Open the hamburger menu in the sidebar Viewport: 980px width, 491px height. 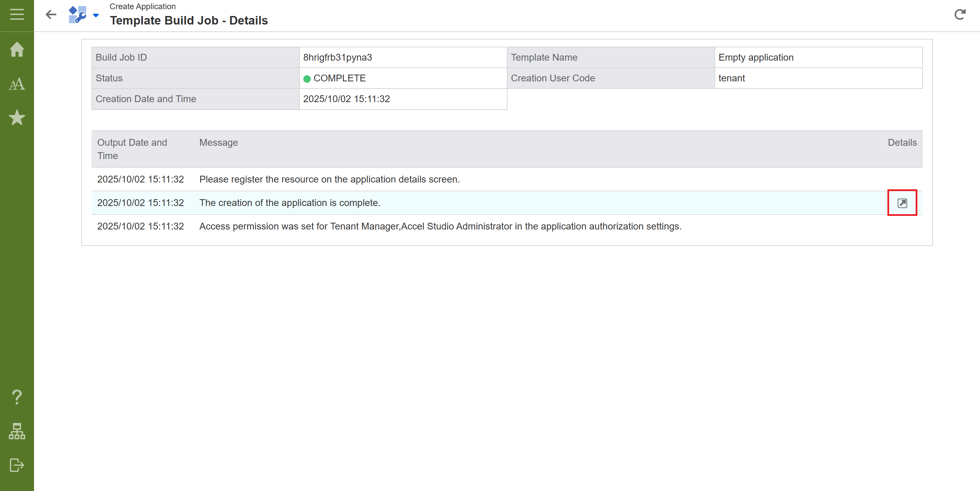click(17, 14)
